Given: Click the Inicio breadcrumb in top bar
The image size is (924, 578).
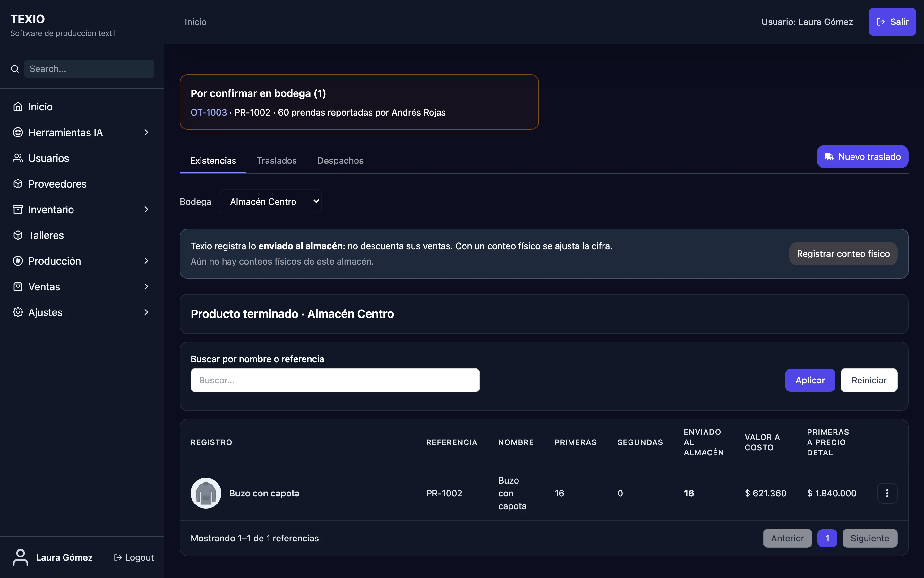Looking at the screenshot, I should 195,22.
